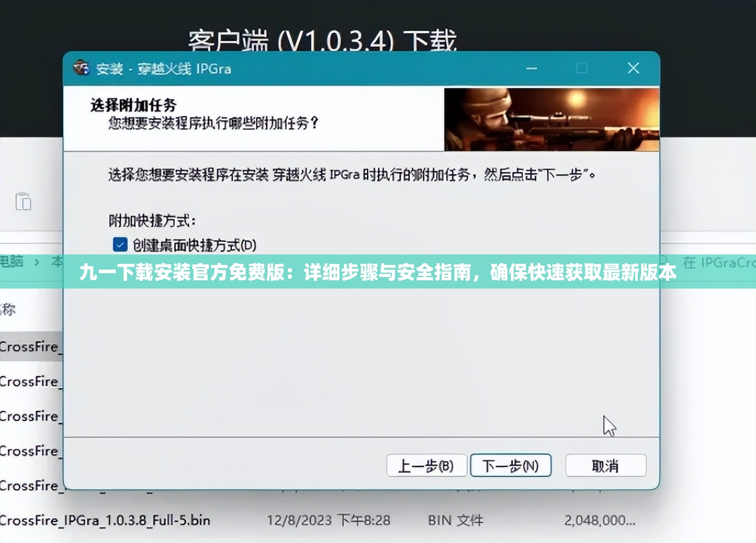The image size is (756, 543).
Task: Select the highlighted first CrossFire_ file row
Action: [x=31, y=347]
